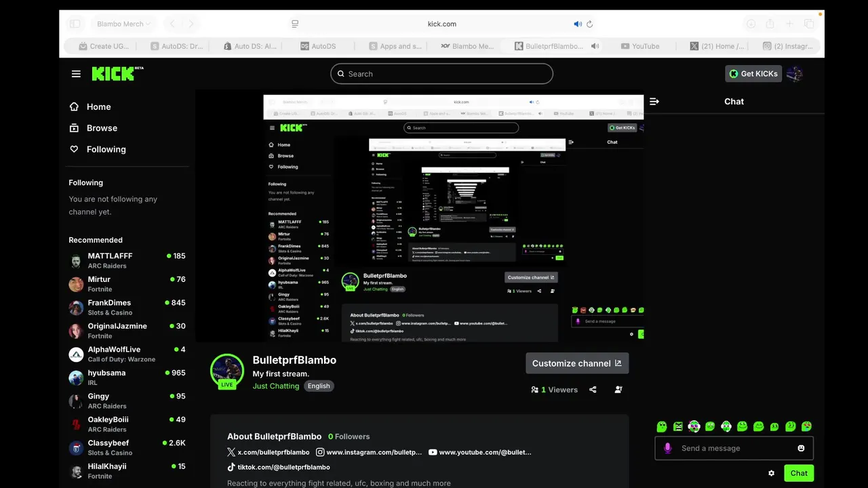The height and width of the screenshot is (488, 868).
Task: Click the Send a message chat field
Action: coord(734,448)
